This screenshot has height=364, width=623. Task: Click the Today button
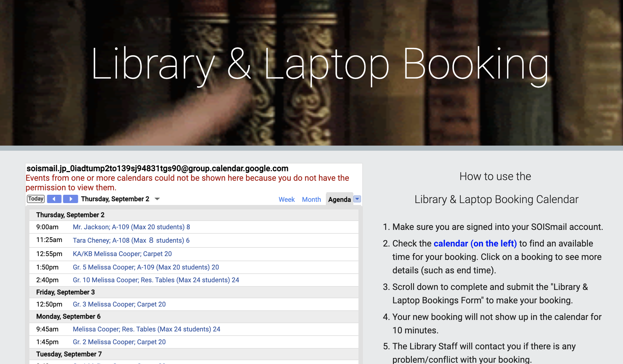(x=35, y=199)
